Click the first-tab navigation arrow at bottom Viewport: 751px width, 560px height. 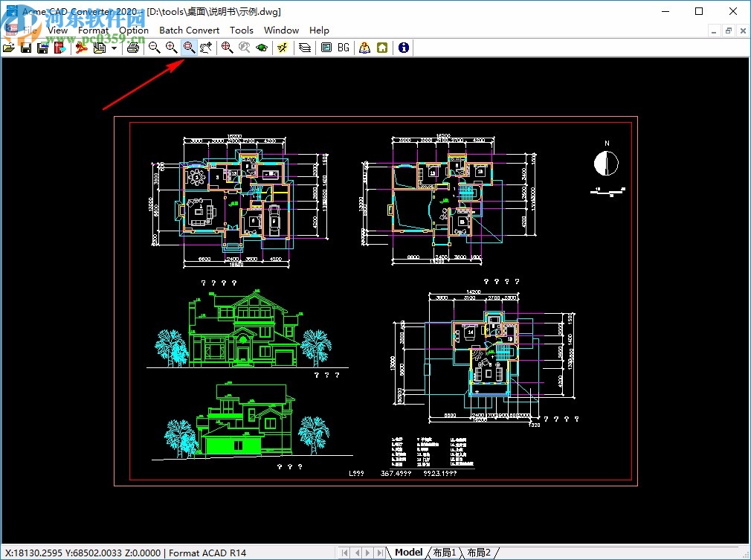click(x=344, y=553)
